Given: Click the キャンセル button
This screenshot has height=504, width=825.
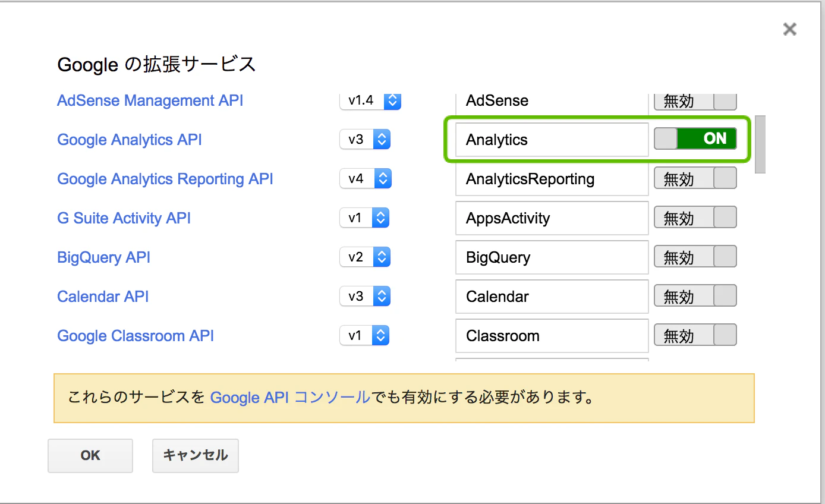Looking at the screenshot, I should tap(196, 456).
